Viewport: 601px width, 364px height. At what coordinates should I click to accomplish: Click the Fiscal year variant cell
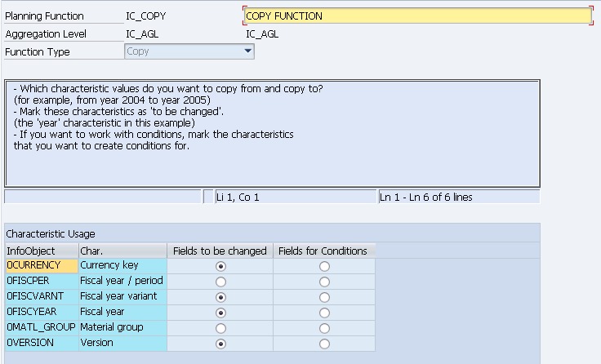click(122, 296)
